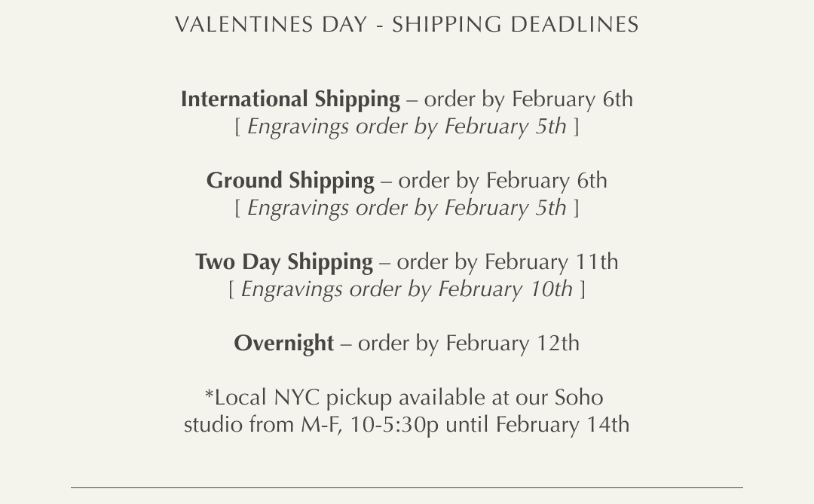814x504 pixels.
Task: Click the "10-5:30p" pickup hours
Action: 394,425
